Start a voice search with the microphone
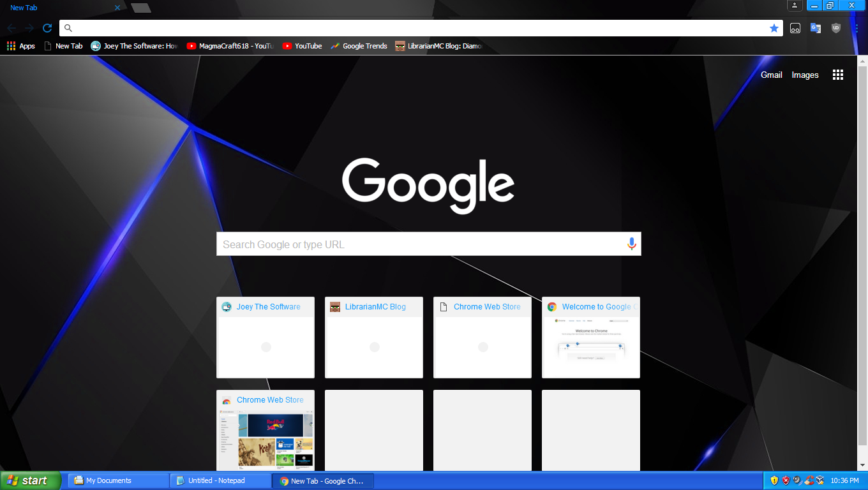868x490 pixels. (631, 244)
